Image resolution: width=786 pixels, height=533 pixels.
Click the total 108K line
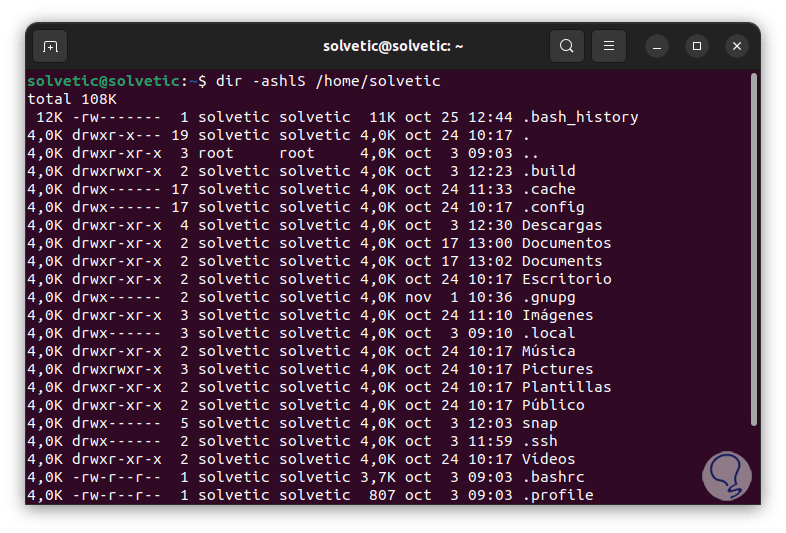click(x=72, y=99)
